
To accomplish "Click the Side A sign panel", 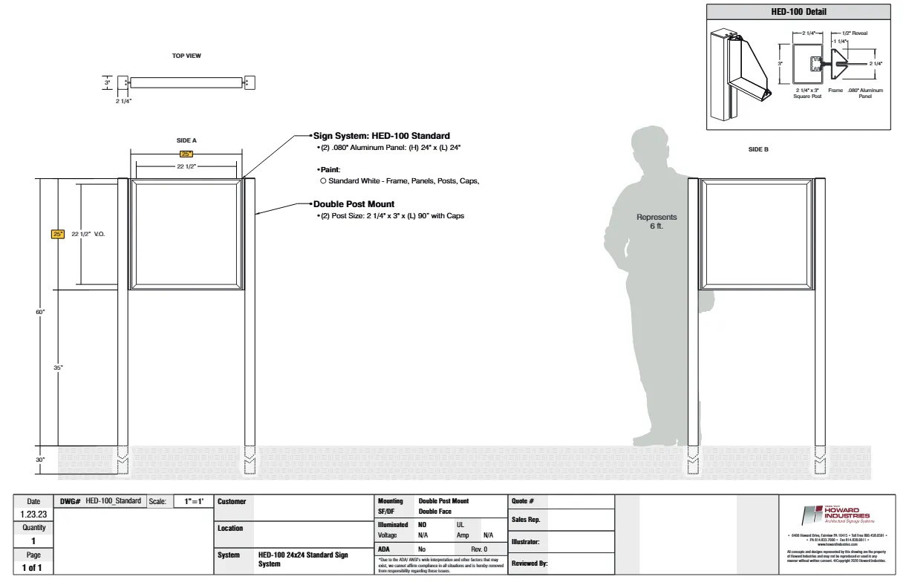I will coord(186,233).
